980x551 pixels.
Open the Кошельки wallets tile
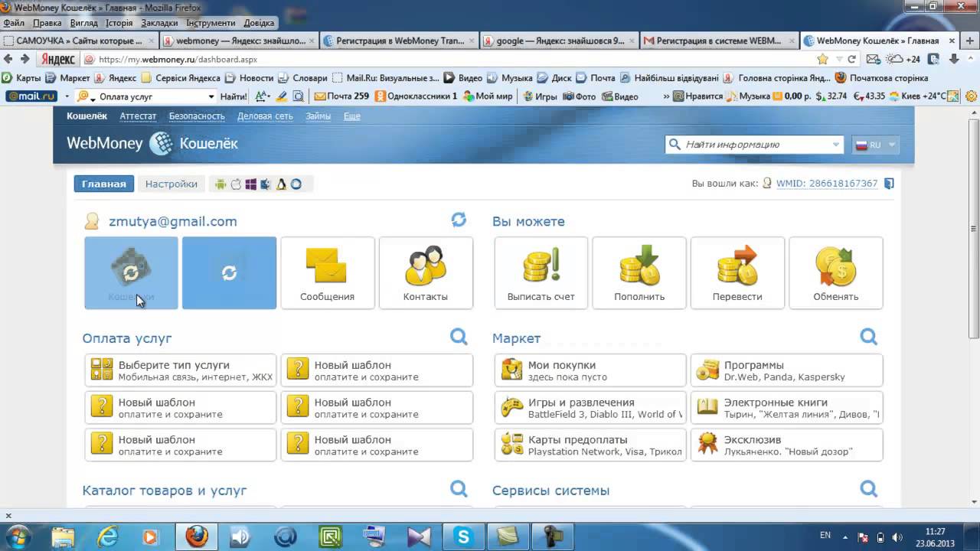tap(131, 273)
